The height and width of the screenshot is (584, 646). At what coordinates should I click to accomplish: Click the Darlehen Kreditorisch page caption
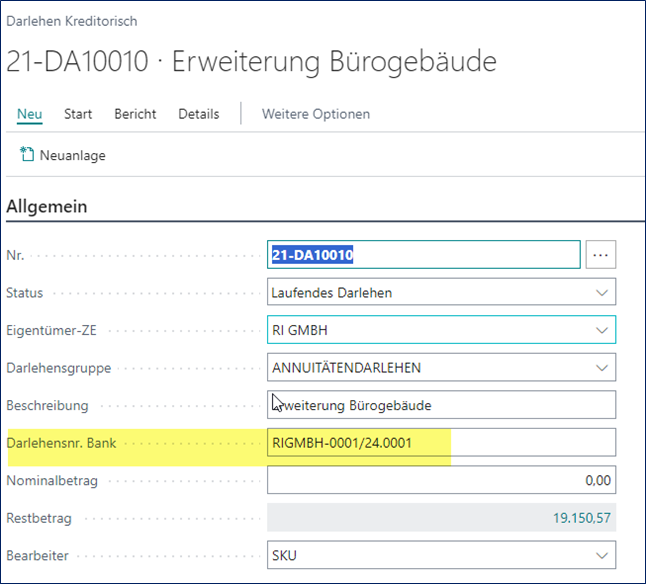click(72, 20)
